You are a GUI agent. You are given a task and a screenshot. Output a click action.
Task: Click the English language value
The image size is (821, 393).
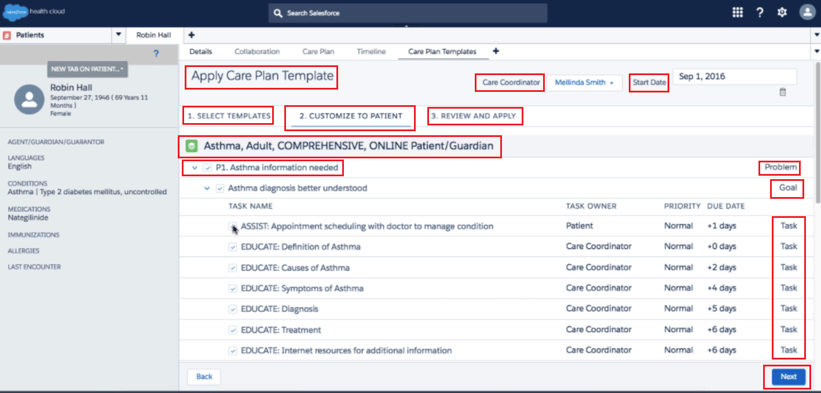20,166
